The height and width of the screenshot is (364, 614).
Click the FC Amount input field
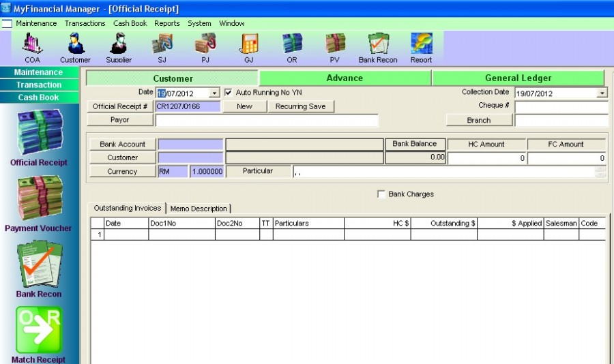pyautogui.click(x=566, y=158)
